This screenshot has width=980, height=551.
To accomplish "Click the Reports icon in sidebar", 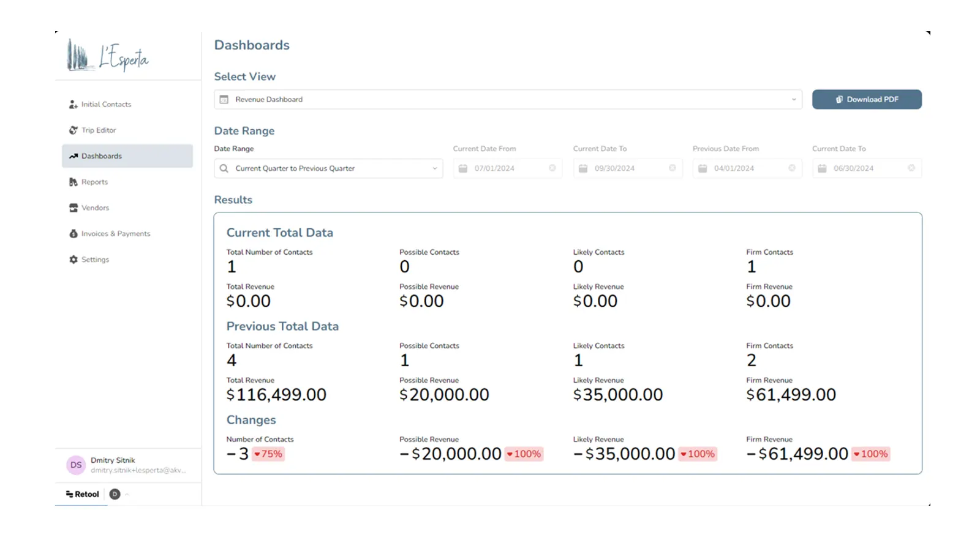I will coord(73,182).
